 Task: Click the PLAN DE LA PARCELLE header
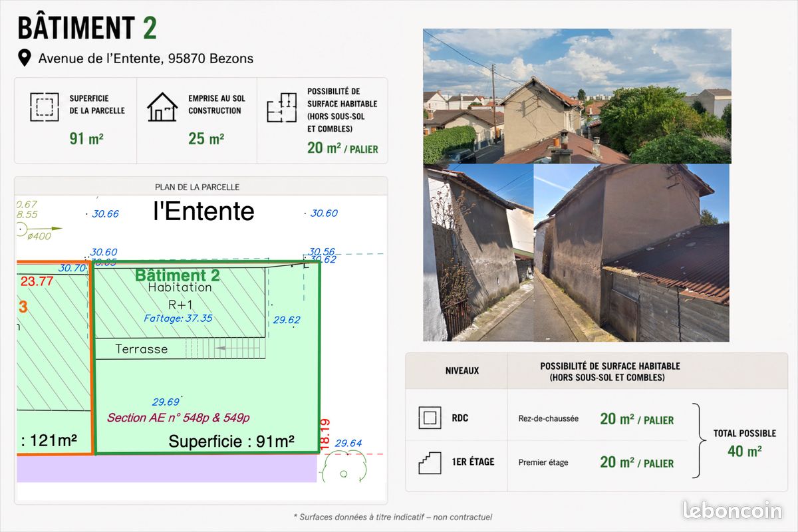[x=197, y=187]
